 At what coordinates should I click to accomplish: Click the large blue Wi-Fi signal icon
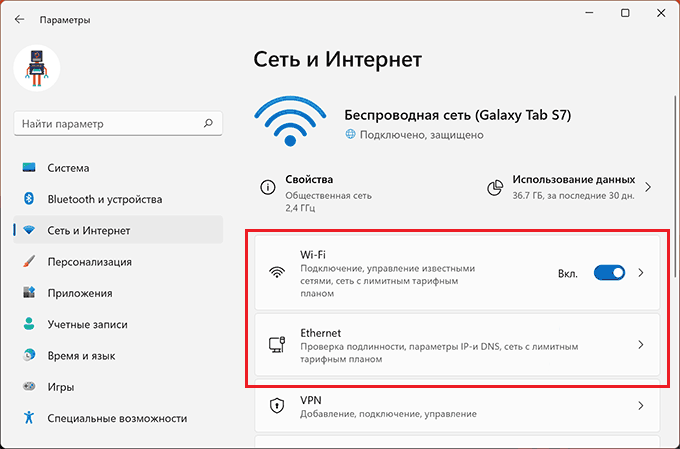point(290,121)
